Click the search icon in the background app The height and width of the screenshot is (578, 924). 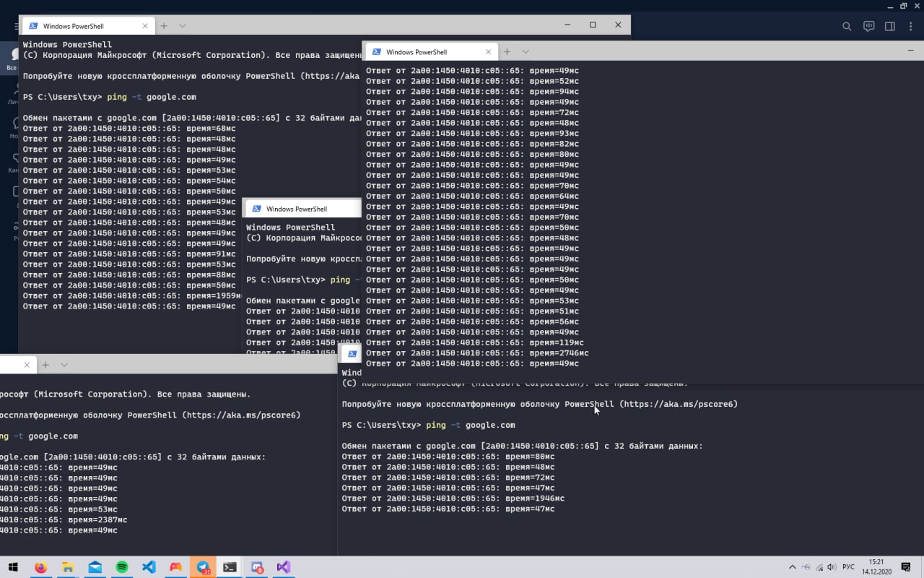click(x=847, y=27)
